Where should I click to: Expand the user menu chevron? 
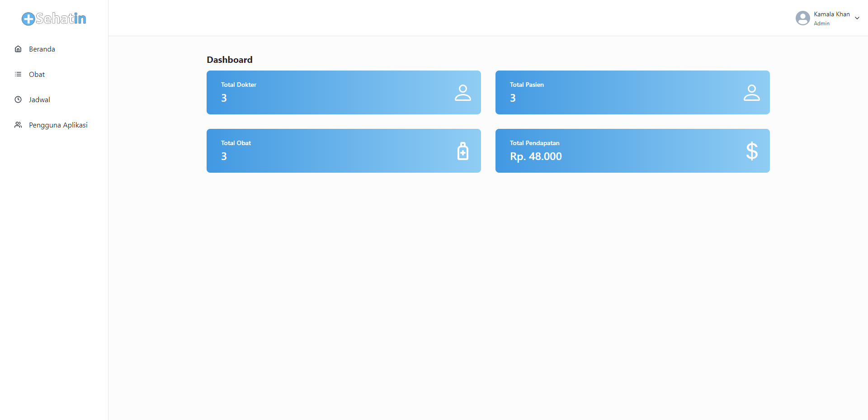[x=857, y=18]
